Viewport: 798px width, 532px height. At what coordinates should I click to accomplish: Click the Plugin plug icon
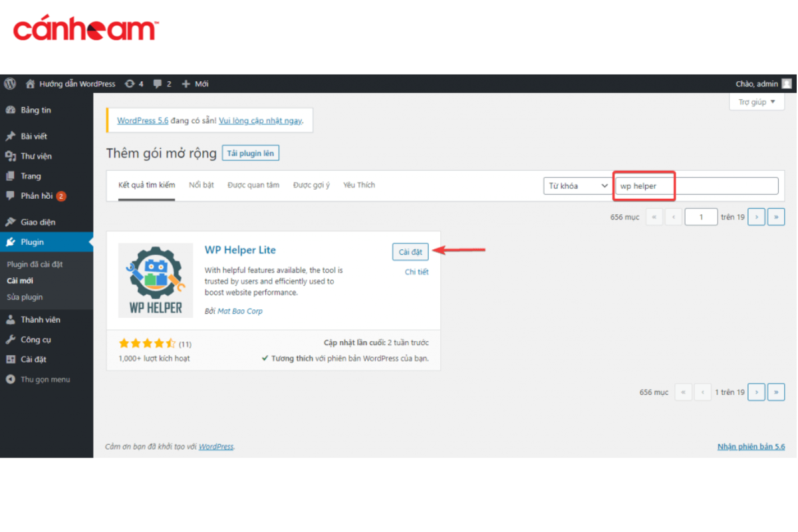pos(11,242)
